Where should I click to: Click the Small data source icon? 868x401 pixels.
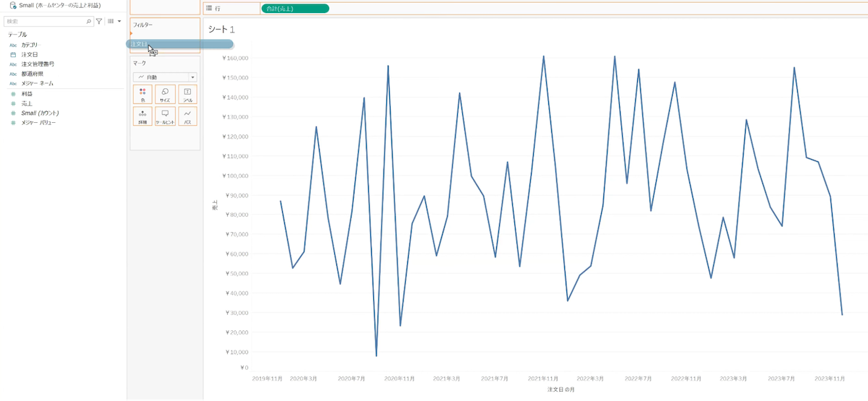pyautogui.click(x=13, y=5)
